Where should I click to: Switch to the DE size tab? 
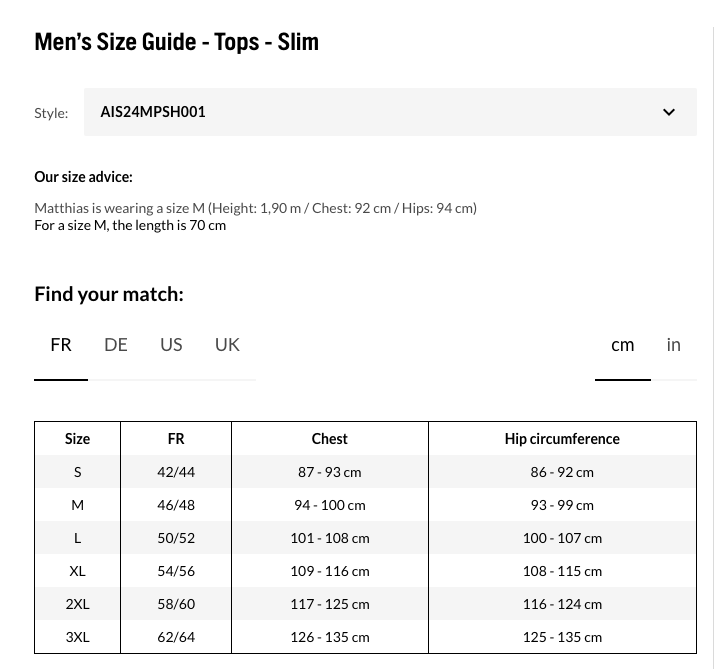click(116, 345)
